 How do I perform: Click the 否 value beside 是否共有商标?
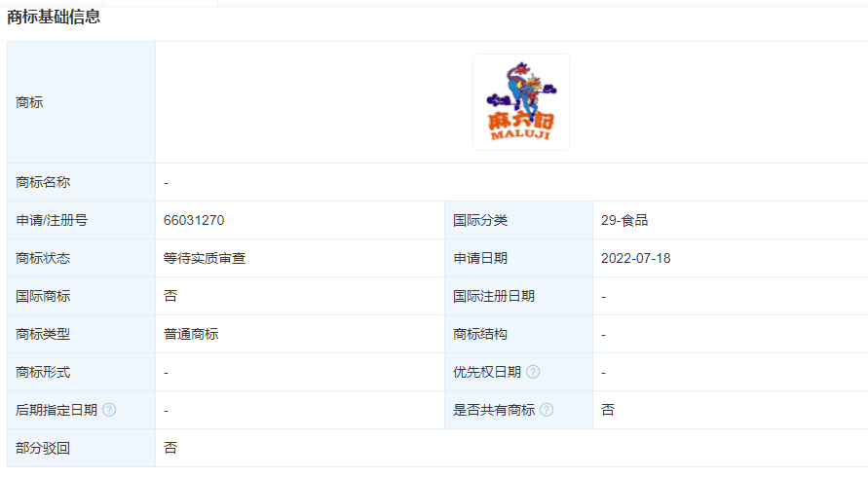(x=608, y=410)
